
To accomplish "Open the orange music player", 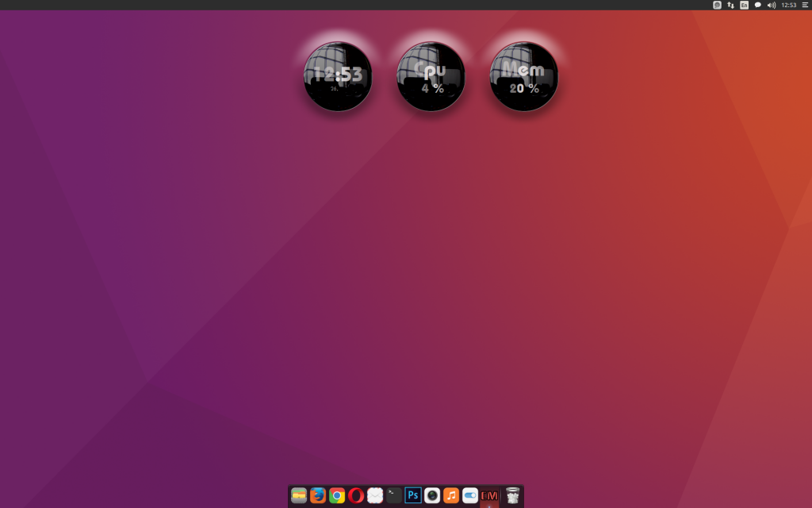I will coord(451,495).
